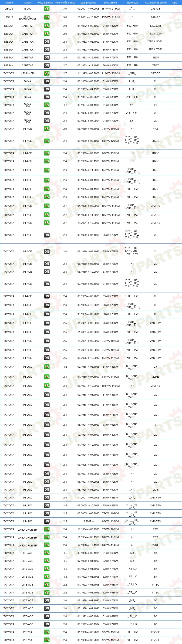Click the Oznaczenie silnika column header
Screen dimensions: 182x644
[x=156, y=3]
